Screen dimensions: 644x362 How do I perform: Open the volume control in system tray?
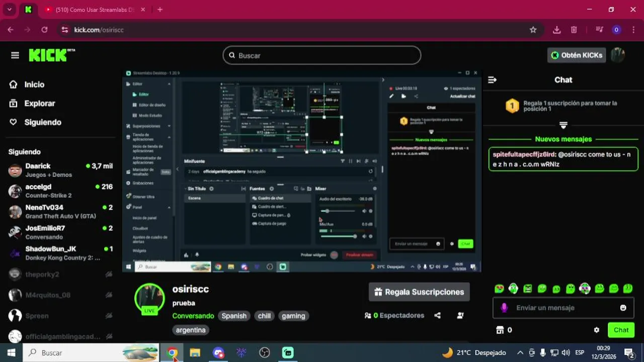(566, 352)
